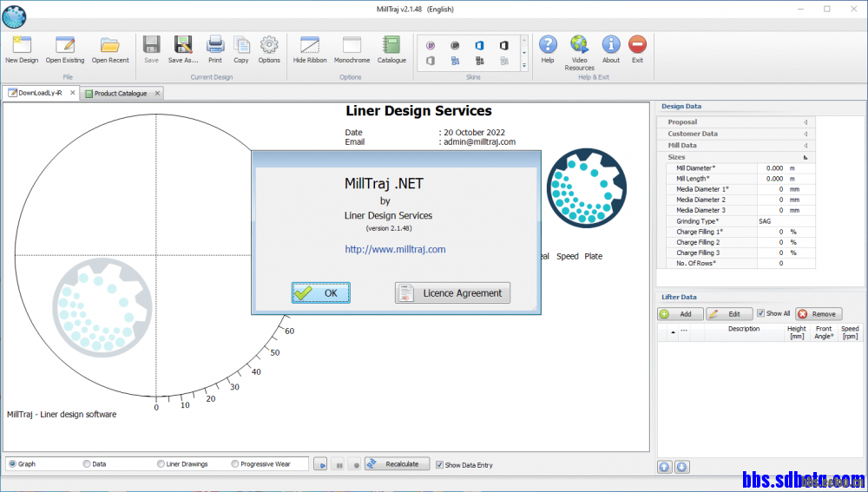Toggle the Show All checkbox
Viewport: 868px width, 492px height.
760,313
